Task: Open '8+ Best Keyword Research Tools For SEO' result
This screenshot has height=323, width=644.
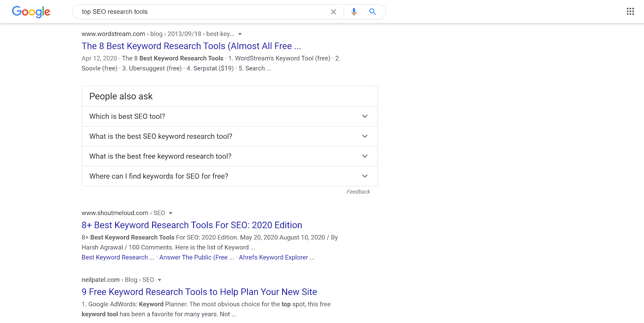Action: [192, 225]
